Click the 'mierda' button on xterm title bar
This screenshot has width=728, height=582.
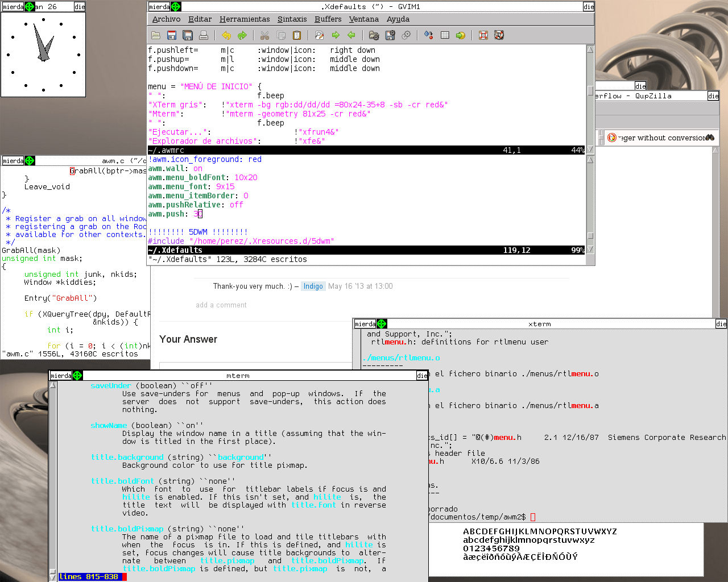pos(365,324)
